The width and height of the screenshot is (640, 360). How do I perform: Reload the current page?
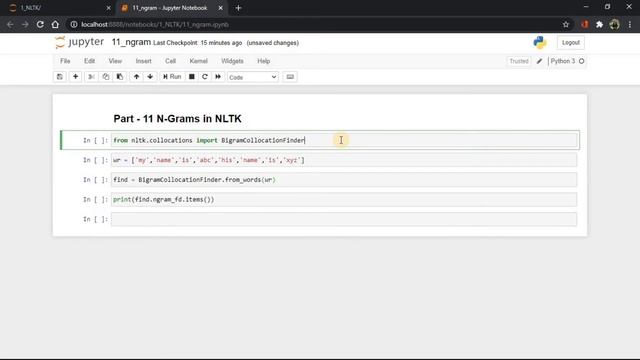point(40,24)
